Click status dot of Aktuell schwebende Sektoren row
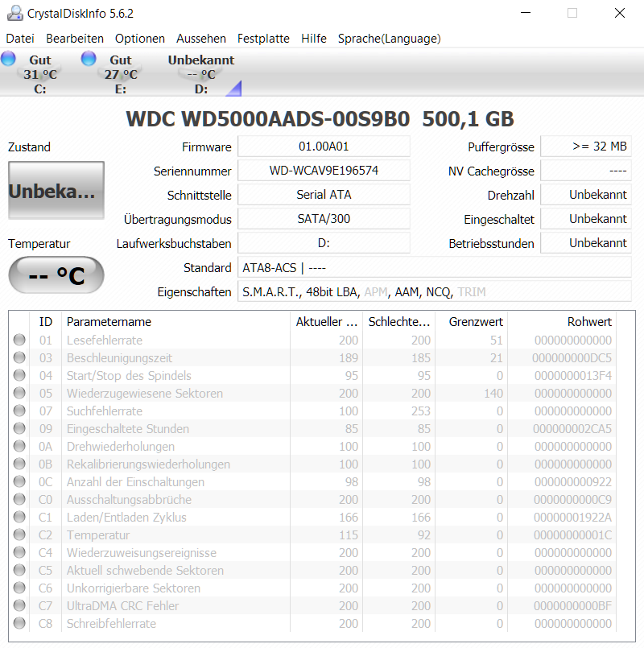The height and width of the screenshot is (648, 644). coord(19,570)
